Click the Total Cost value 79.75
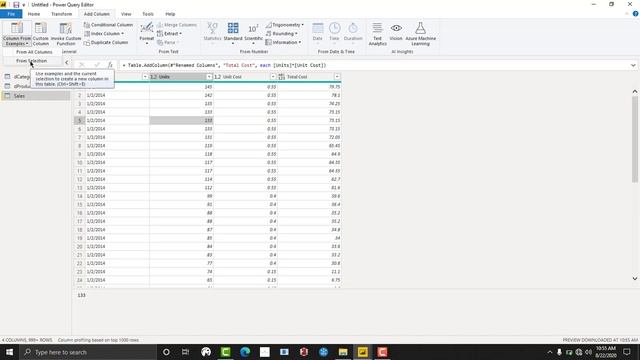 335,87
